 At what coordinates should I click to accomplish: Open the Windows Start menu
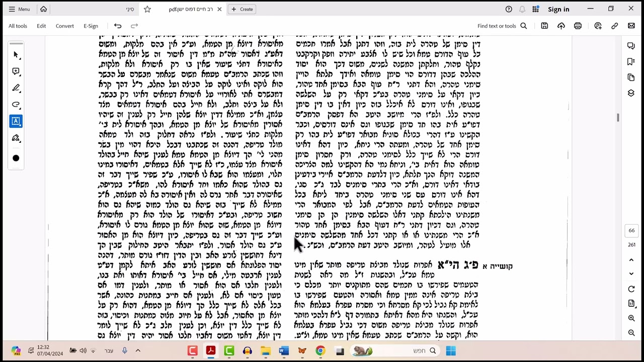point(450,351)
